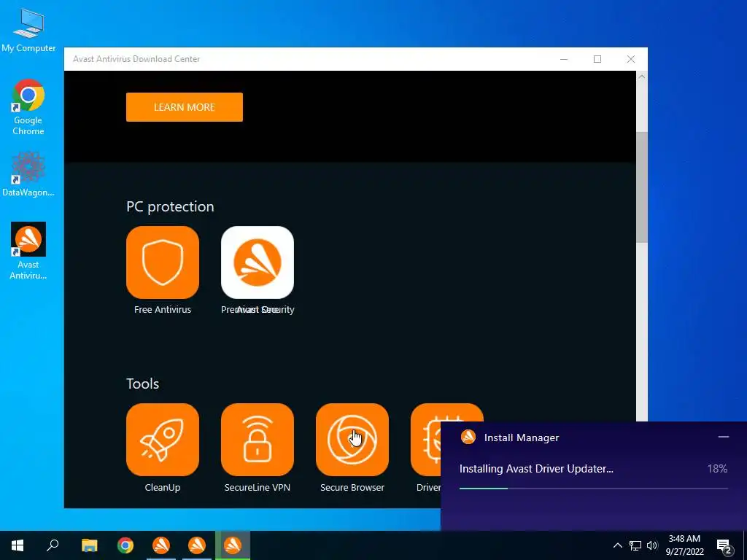Click the Download Center vertical scrollbar thumb
This screenshot has height=560, width=747.
point(642,187)
